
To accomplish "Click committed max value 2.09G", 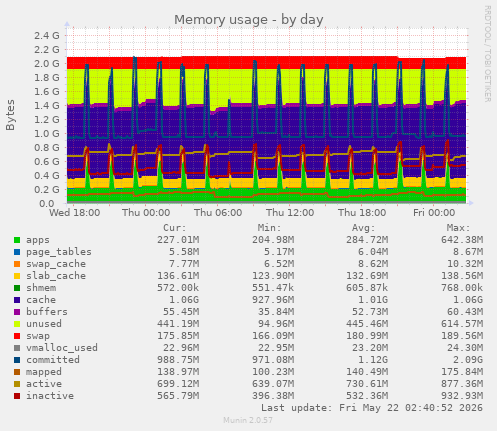I will [x=468, y=360].
